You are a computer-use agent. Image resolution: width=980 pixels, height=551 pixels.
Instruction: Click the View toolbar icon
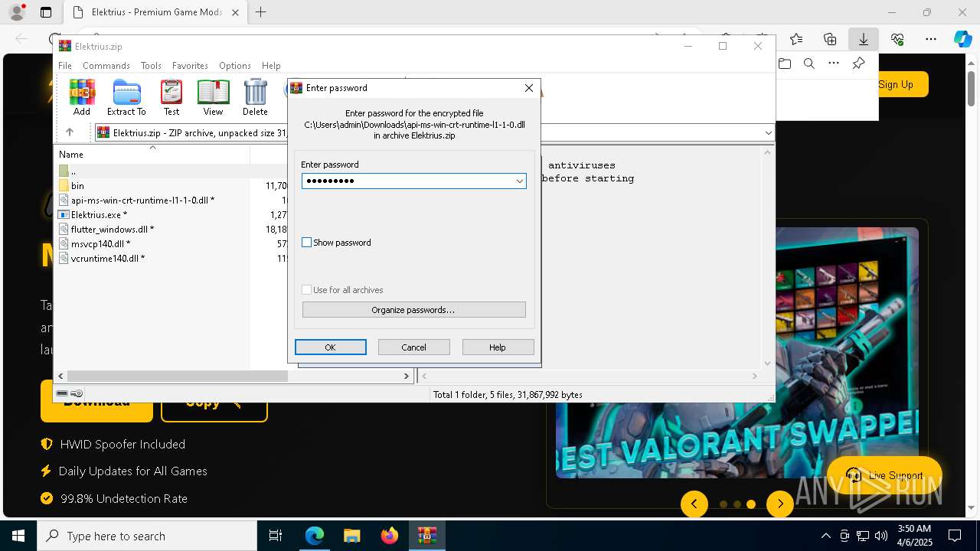point(213,97)
